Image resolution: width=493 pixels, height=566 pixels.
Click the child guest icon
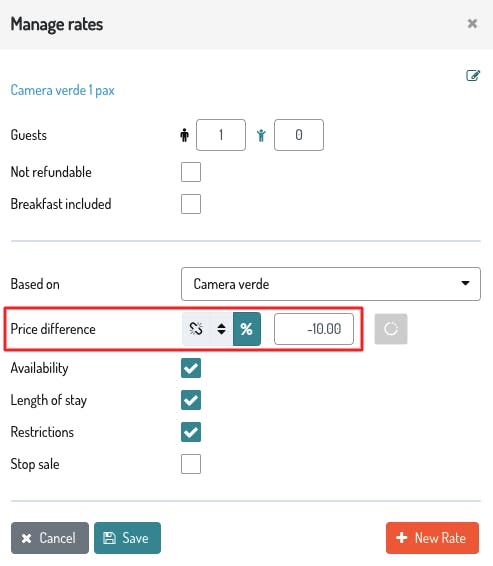(x=261, y=135)
